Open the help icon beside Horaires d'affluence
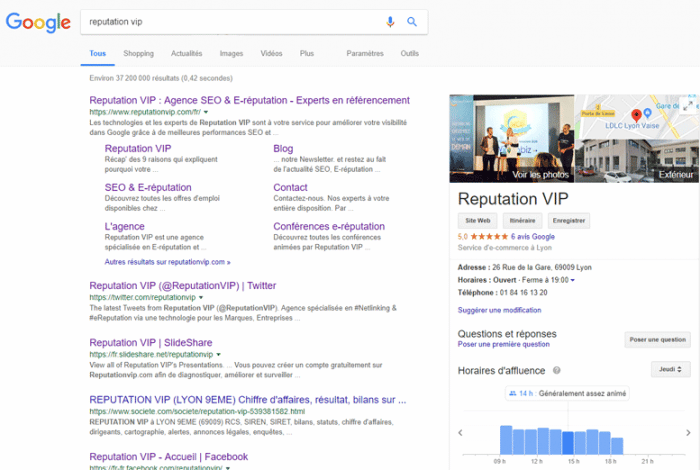The width and height of the screenshot is (700, 470). coord(557,370)
